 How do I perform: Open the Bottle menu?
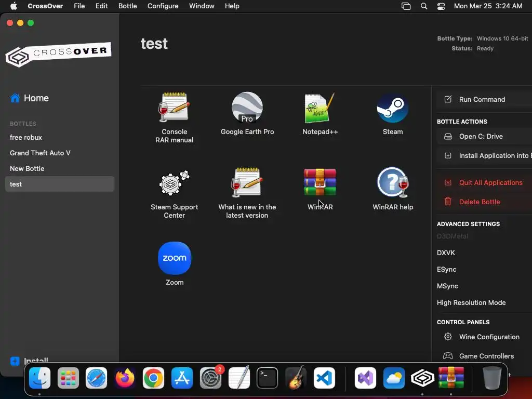[128, 6]
